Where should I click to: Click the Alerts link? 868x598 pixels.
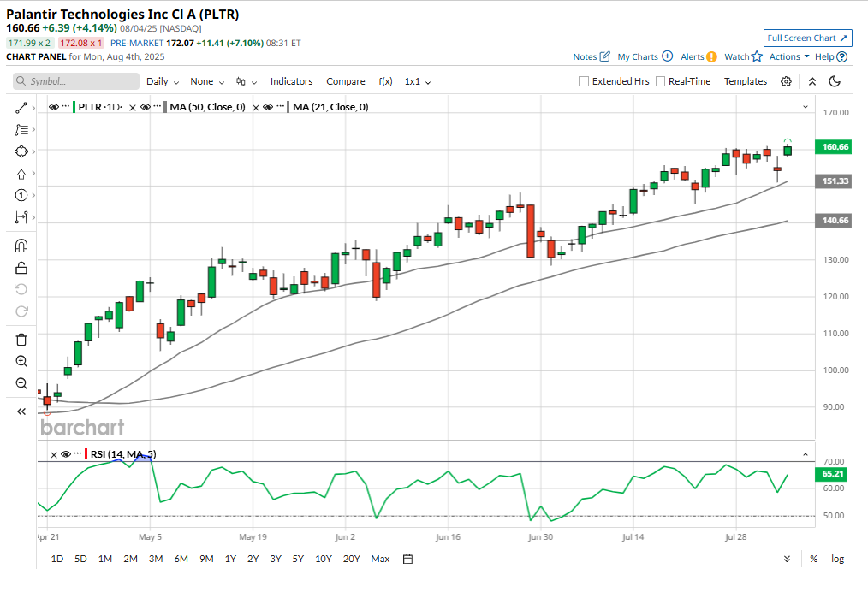point(692,56)
